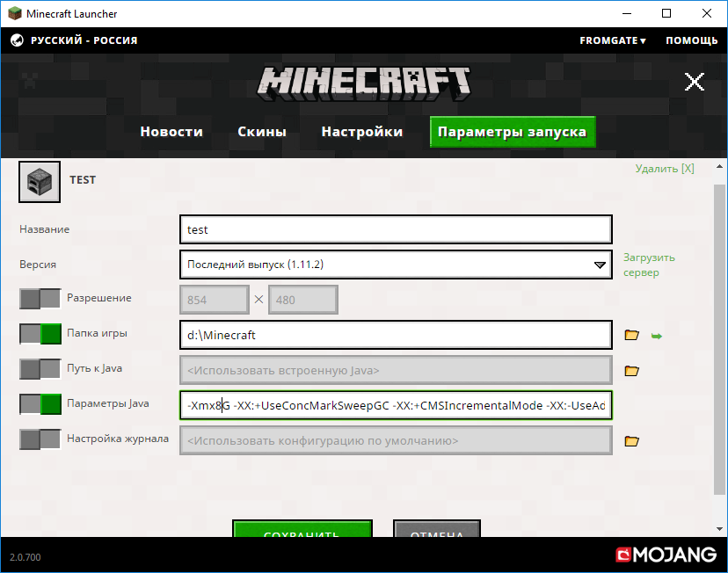Open the Скины tab
This screenshot has width=728, height=573.
(x=262, y=132)
